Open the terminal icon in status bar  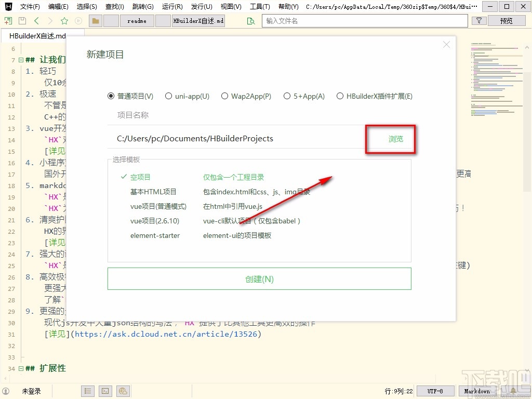[105, 391]
